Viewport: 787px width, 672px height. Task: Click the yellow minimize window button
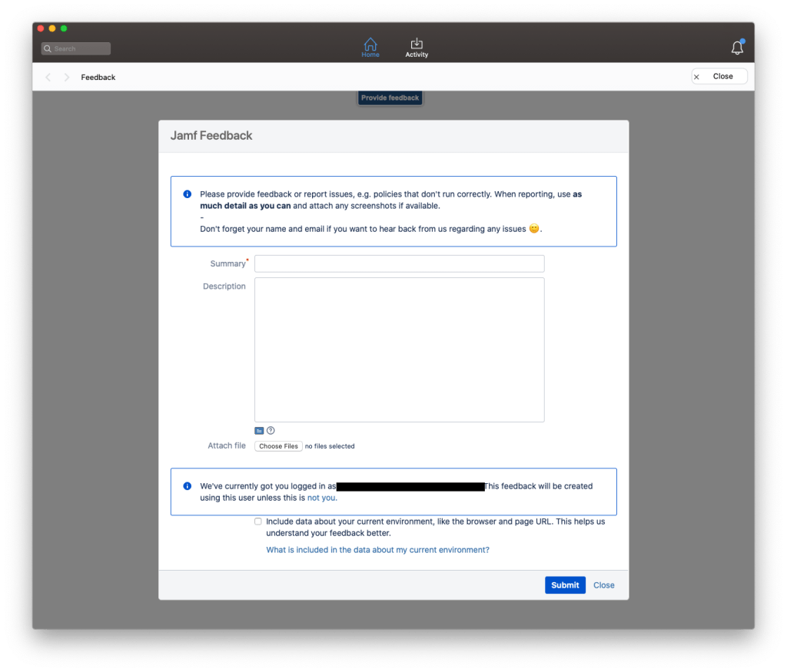pos(52,28)
